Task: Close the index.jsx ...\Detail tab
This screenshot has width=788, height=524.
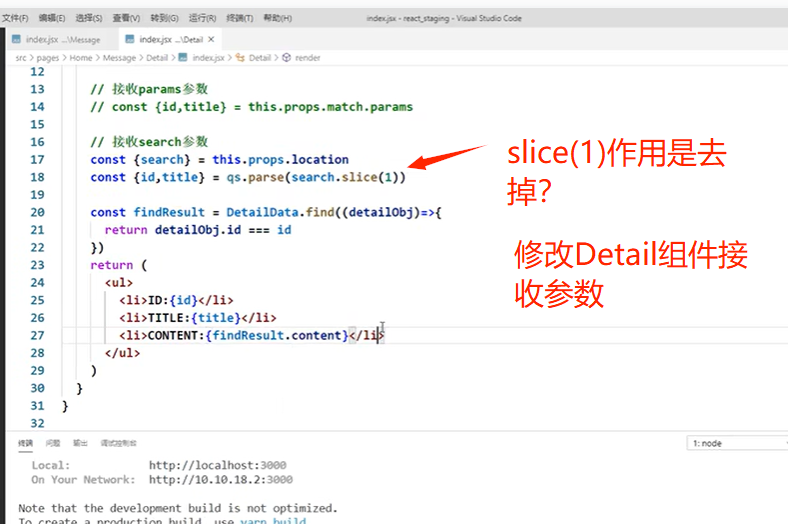Action: 211,39
